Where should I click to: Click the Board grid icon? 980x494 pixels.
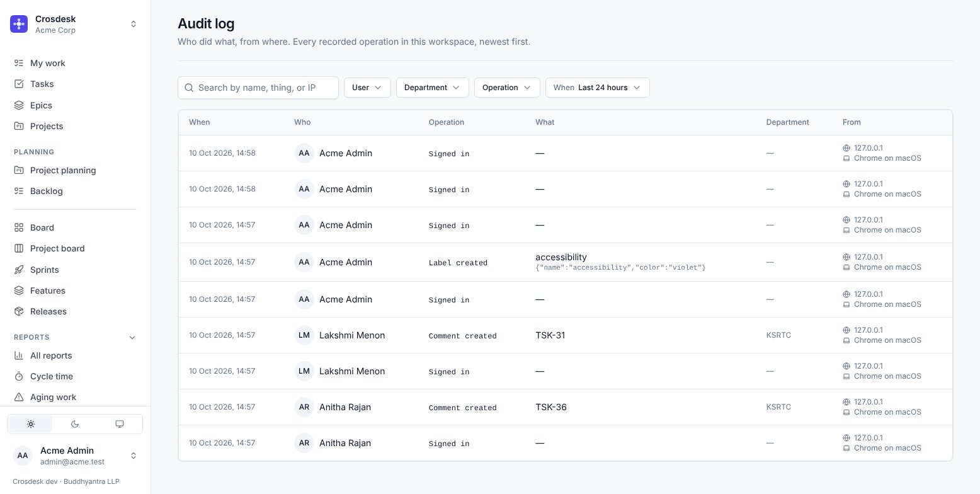(x=19, y=227)
